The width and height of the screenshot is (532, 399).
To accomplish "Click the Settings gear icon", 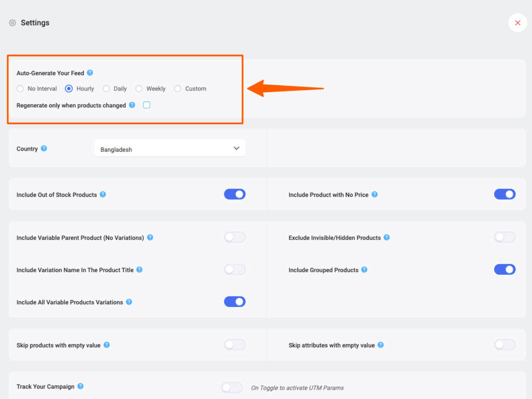I will [12, 23].
